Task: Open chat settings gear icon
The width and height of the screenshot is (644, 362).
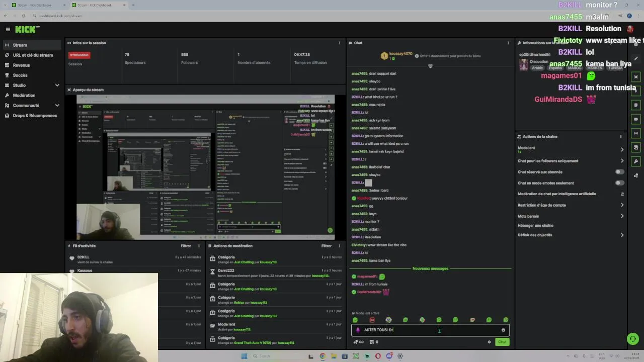Action: click(489, 342)
